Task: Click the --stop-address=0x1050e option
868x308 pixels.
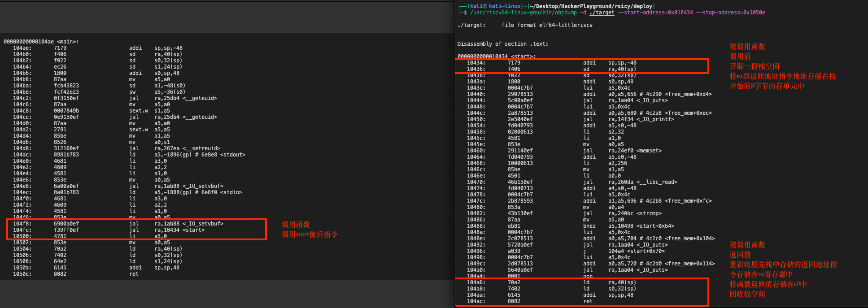Action: [x=730, y=13]
